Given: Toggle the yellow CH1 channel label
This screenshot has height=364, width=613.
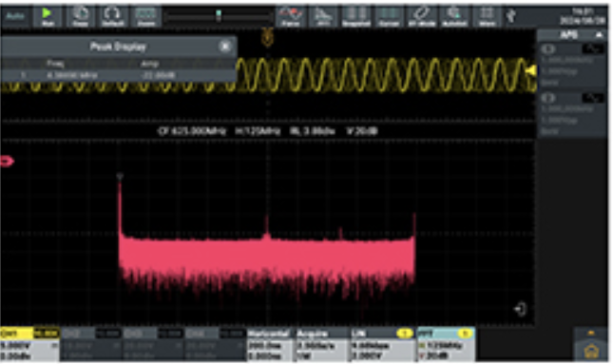Looking at the screenshot, I should (17, 334).
